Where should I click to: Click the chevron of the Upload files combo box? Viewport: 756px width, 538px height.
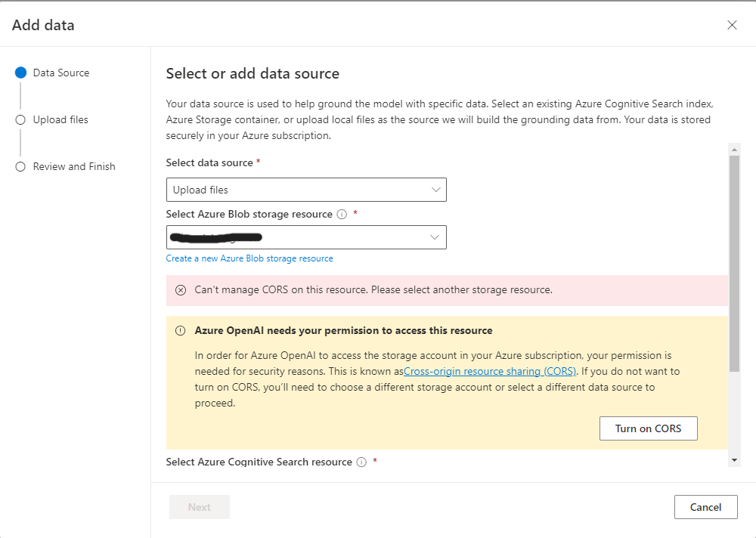pyautogui.click(x=435, y=190)
